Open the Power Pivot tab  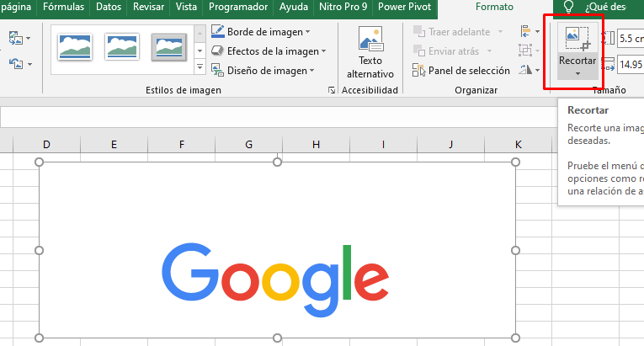click(405, 7)
